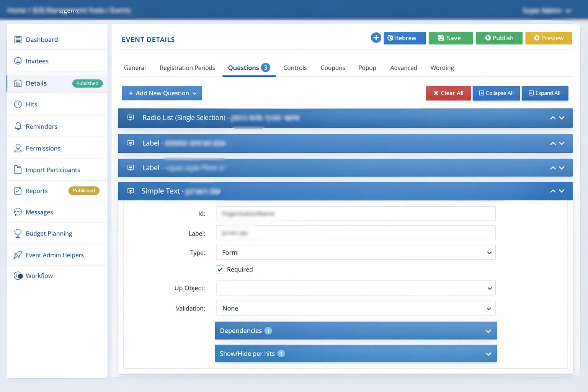Open the Coupons tab
The height and width of the screenshot is (392, 588).
tap(333, 68)
